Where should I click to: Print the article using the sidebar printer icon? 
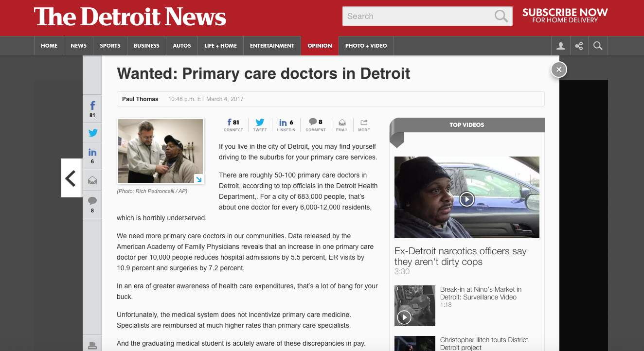point(92,345)
